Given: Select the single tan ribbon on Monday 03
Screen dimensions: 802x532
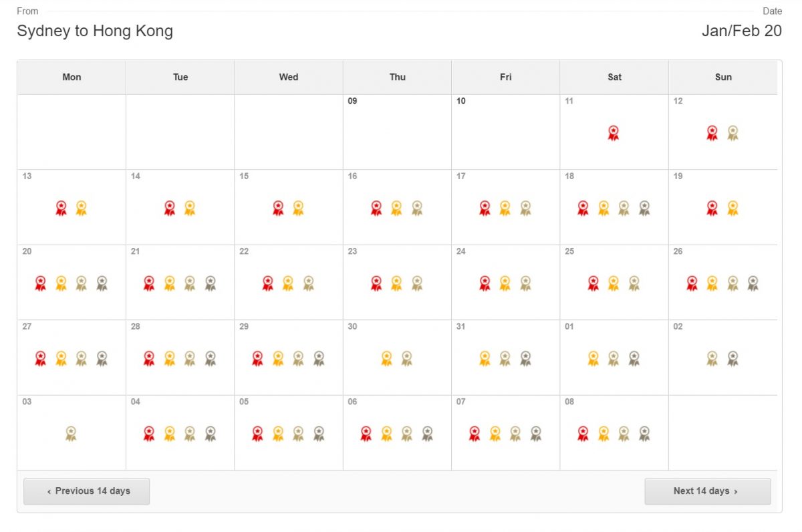Looking at the screenshot, I should [71, 434].
